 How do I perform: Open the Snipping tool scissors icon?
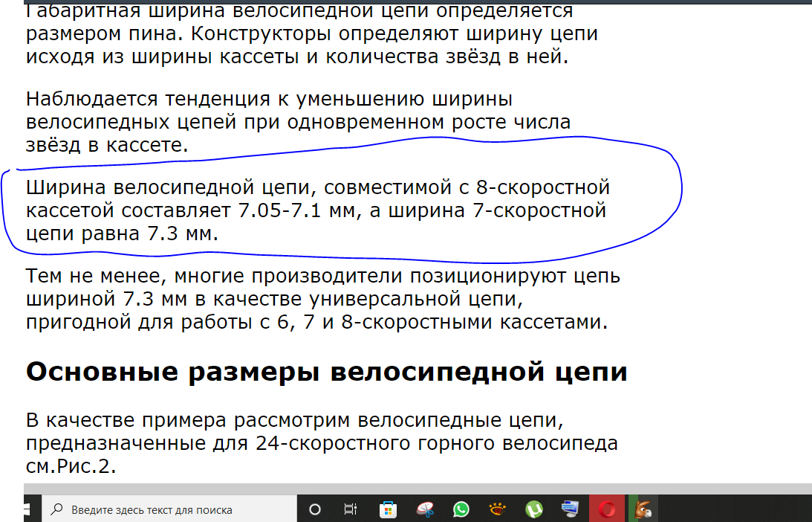[425, 509]
